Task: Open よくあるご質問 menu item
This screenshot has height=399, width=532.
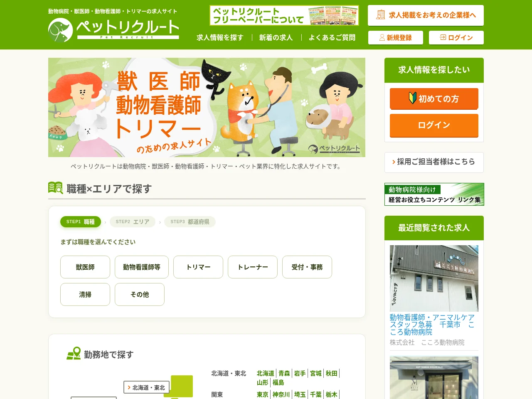Action: coord(332,37)
